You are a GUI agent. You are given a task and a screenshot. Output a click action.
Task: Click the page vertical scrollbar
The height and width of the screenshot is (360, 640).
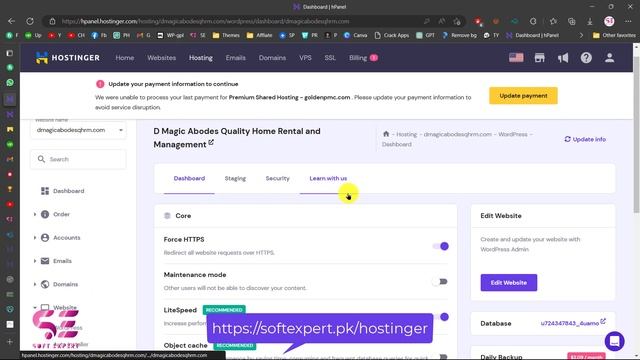(636, 135)
